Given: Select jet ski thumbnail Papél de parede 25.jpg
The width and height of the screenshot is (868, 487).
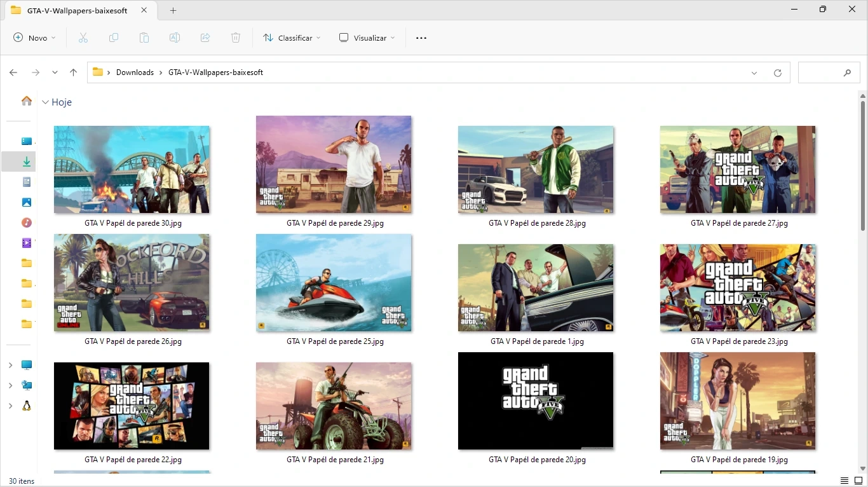Looking at the screenshot, I should (334, 283).
